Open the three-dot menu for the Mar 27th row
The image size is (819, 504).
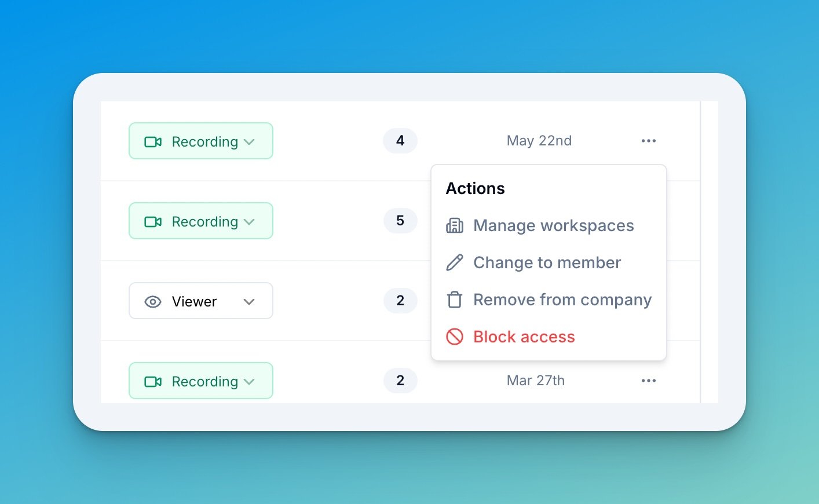pos(649,381)
